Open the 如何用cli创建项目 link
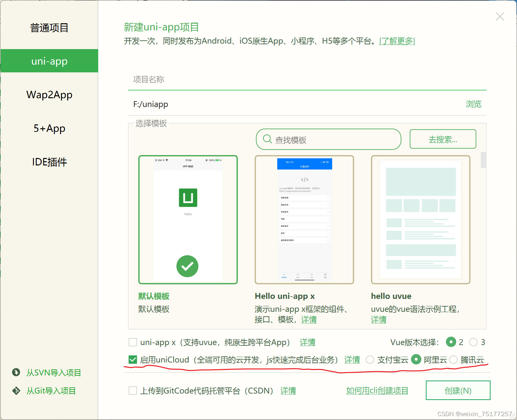The width and height of the screenshot is (517, 420). (x=377, y=390)
